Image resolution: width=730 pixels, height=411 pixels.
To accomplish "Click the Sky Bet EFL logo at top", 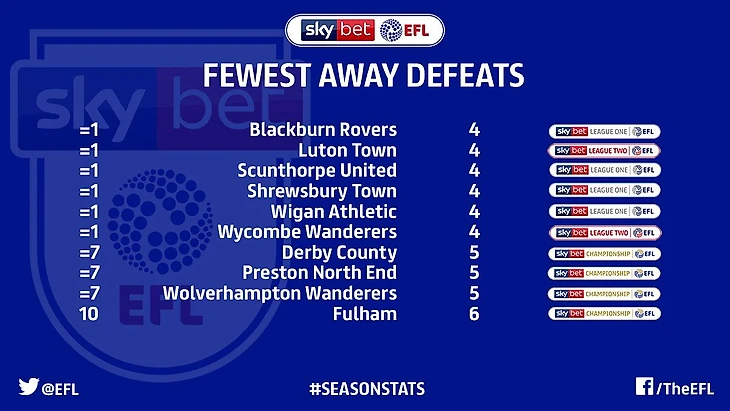I will pyautogui.click(x=364, y=30).
